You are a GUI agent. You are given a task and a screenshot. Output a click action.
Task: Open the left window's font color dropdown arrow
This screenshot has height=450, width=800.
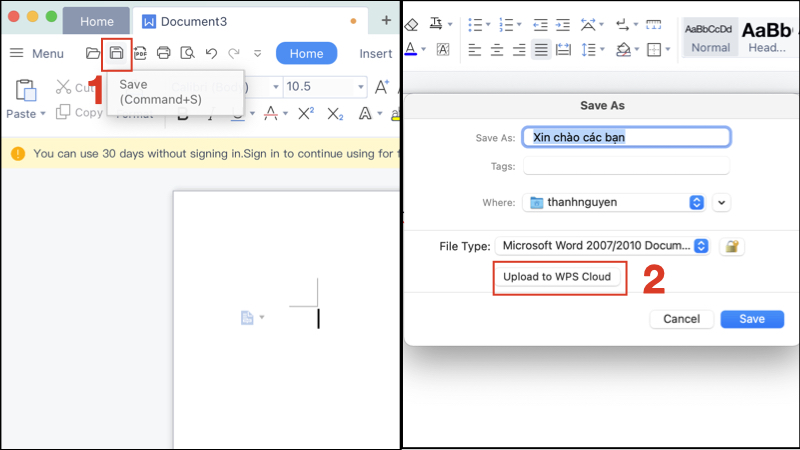pyautogui.click(x=285, y=114)
